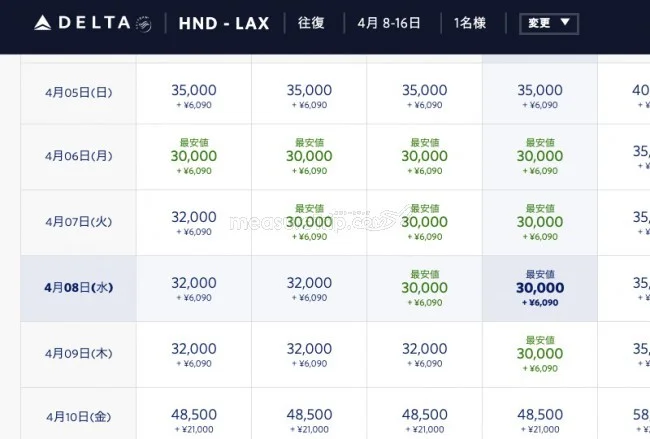Choose the 32,000 fare in the 4月07日 row
Image resolution: width=650 pixels, height=439 pixels.
(194, 222)
